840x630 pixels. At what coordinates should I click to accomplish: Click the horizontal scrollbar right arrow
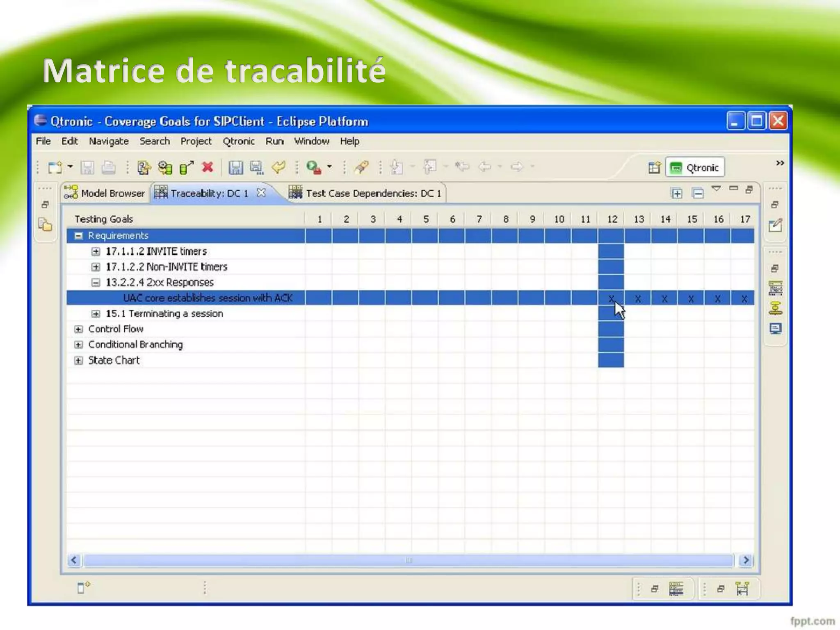click(746, 560)
